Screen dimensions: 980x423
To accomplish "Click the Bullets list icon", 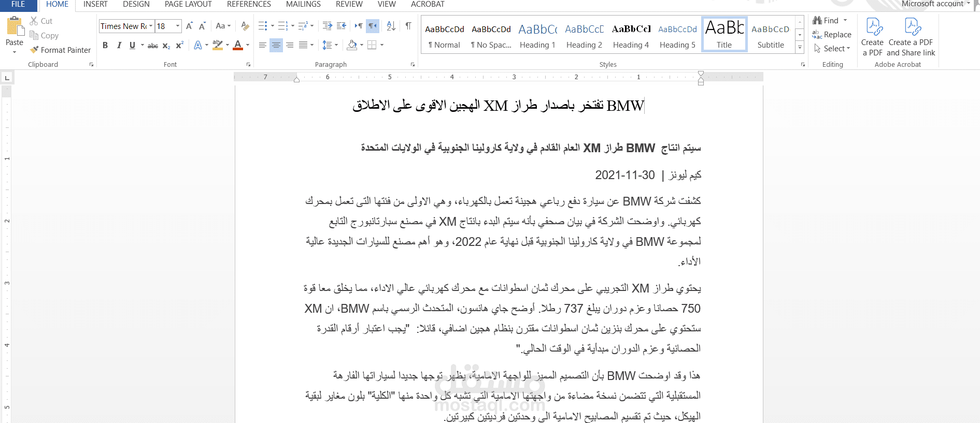I will (263, 26).
